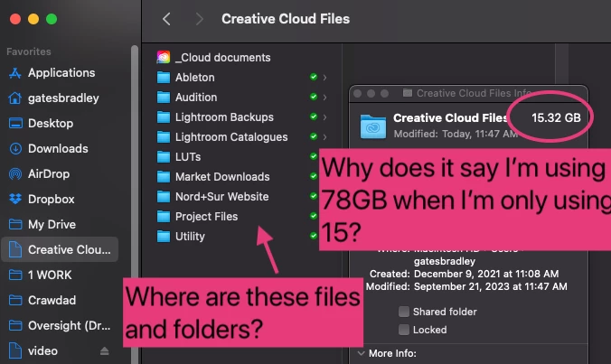Click the 15.32 GB size value
611x364 pixels.
[556, 118]
